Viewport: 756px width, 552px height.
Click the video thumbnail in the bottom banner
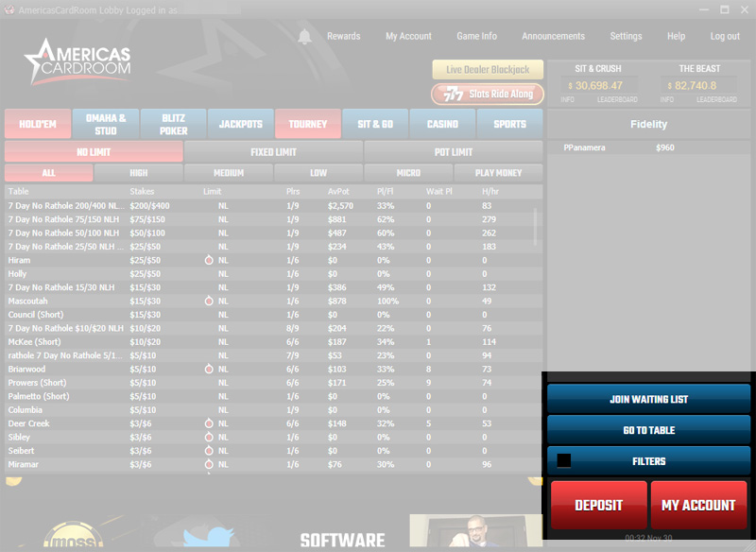[x=476, y=531]
